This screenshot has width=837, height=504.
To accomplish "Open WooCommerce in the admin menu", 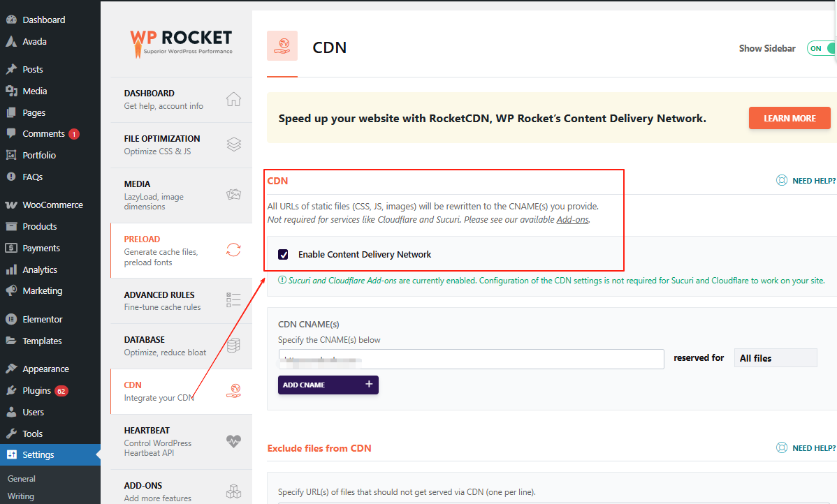I will tap(52, 205).
